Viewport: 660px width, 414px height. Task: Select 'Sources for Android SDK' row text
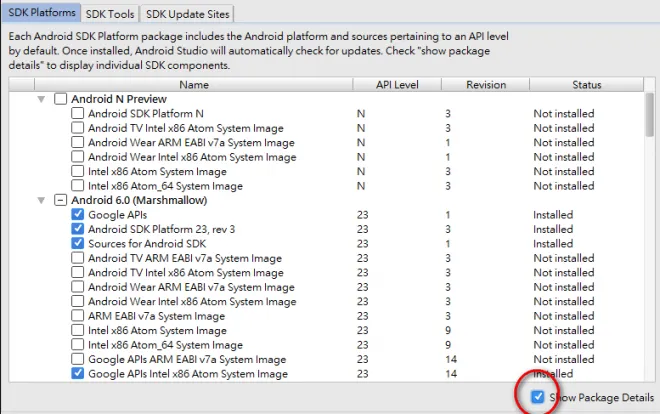(x=147, y=244)
